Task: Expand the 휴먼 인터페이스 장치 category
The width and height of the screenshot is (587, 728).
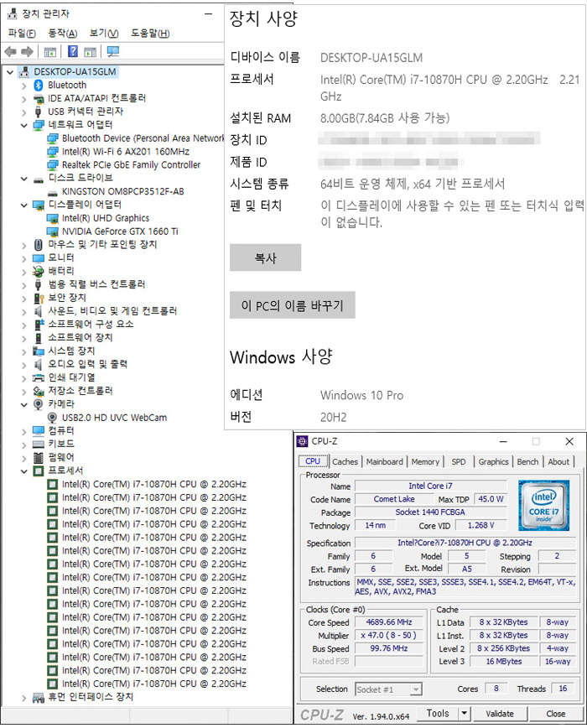Action: (23, 697)
